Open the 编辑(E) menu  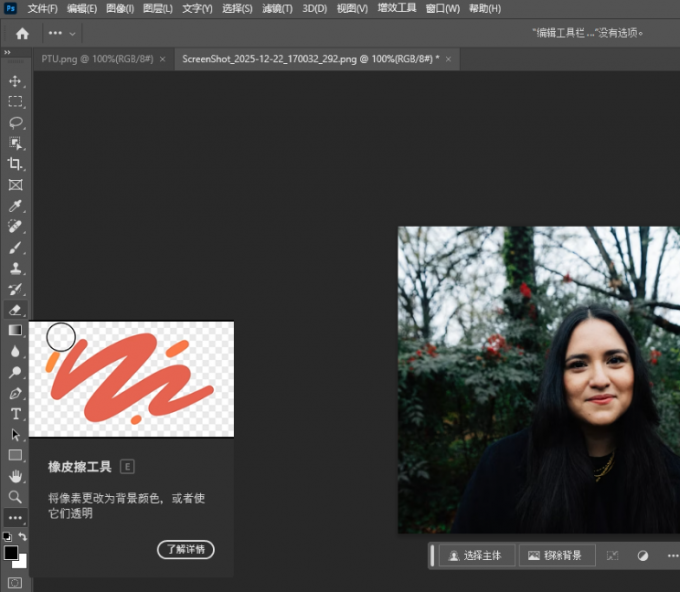[x=82, y=9]
